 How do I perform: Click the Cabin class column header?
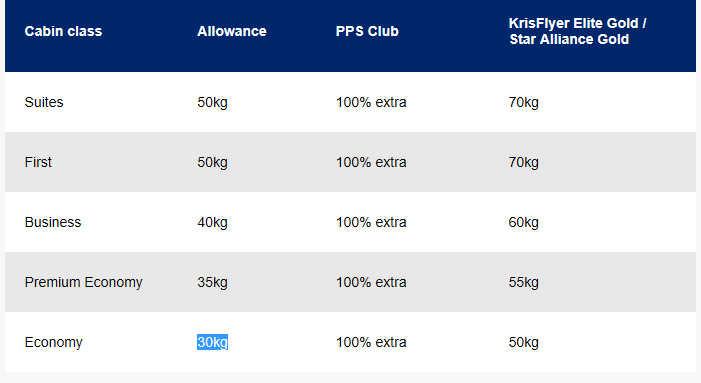[63, 31]
